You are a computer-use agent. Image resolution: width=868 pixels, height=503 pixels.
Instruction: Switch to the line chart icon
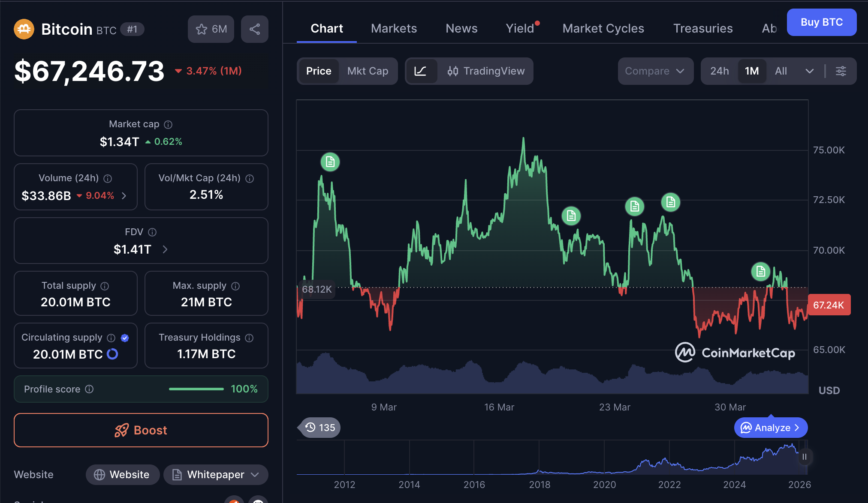[421, 71]
